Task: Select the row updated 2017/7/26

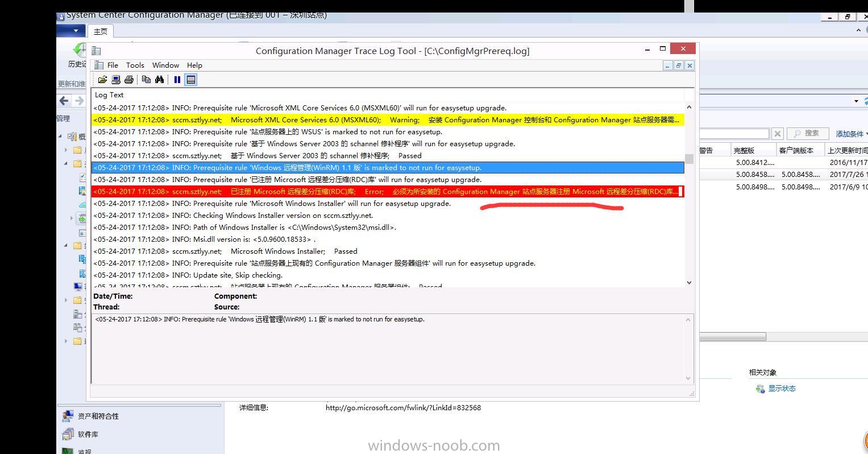Action: point(783,175)
